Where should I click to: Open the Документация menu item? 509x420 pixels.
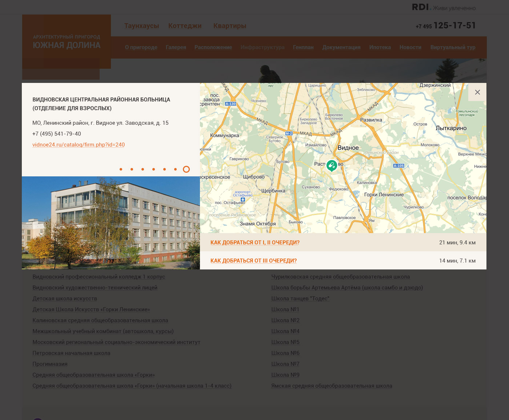click(x=341, y=47)
